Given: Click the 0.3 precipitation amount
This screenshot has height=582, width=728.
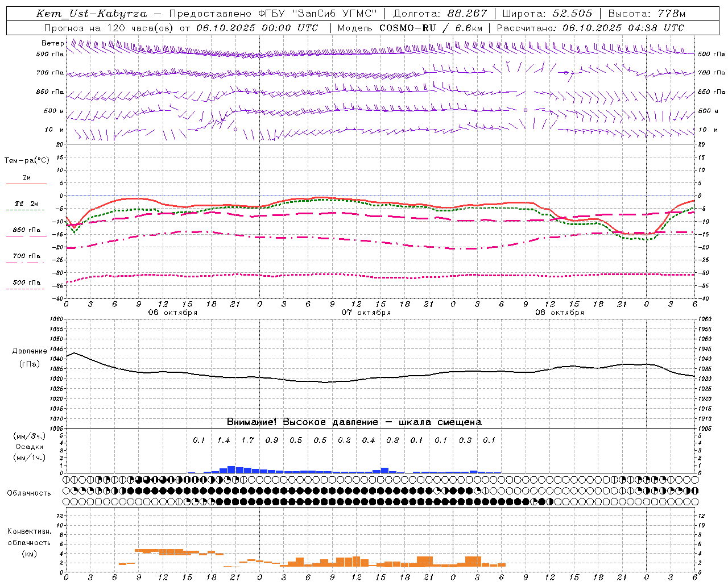Looking at the screenshot, I should click(465, 440).
